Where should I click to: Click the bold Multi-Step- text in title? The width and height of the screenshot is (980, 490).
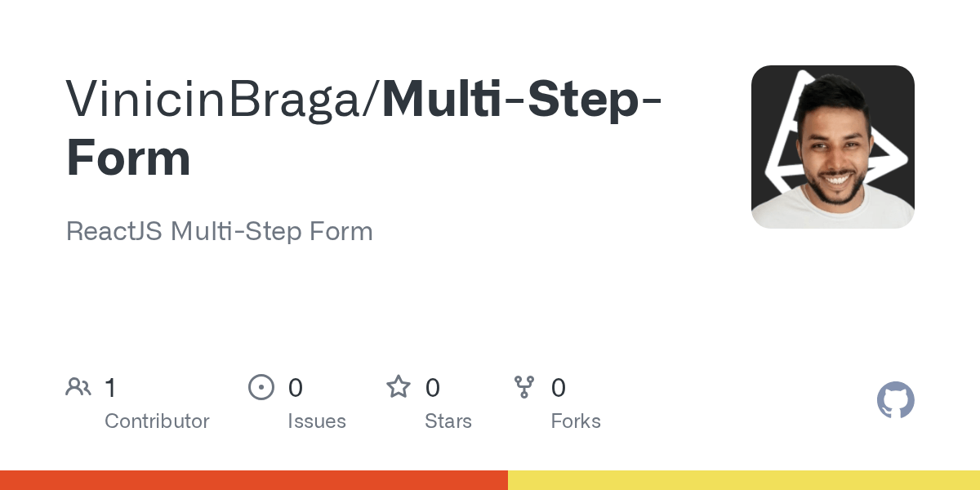tap(522, 98)
